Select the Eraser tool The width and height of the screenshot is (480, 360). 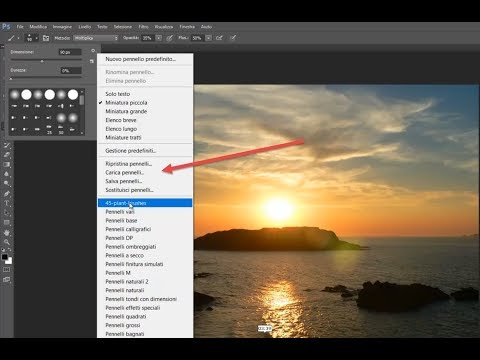coord(7,155)
